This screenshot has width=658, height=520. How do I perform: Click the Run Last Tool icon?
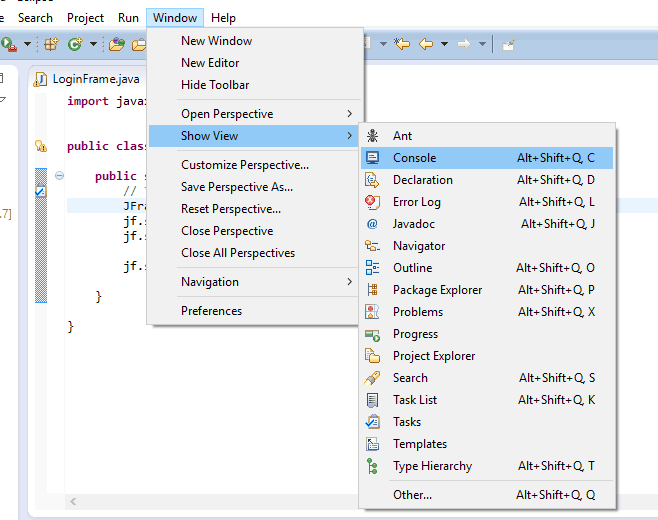[8, 44]
